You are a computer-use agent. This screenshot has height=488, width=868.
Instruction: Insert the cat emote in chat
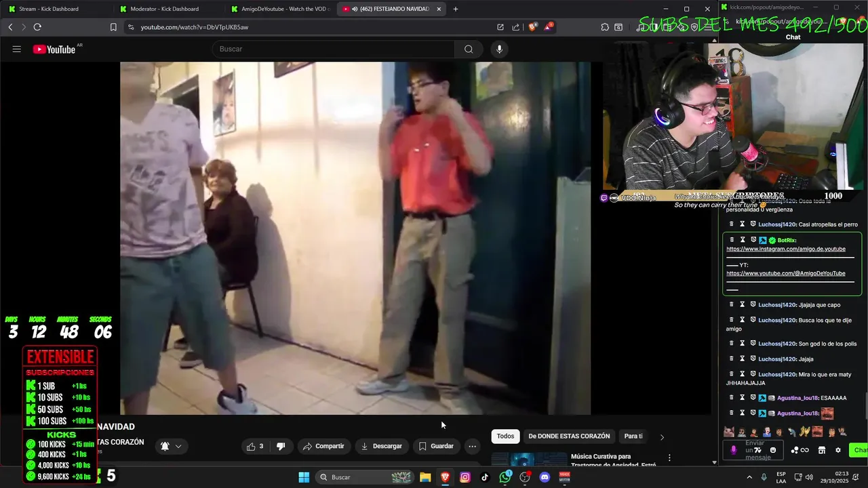(x=729, y=432)
